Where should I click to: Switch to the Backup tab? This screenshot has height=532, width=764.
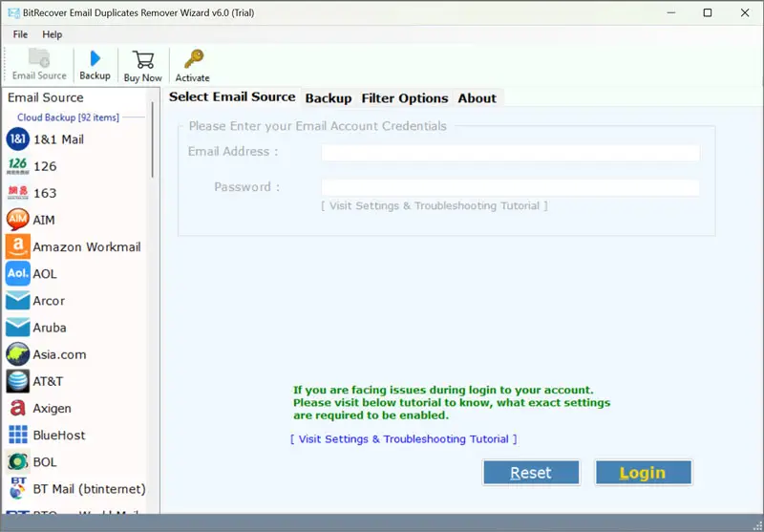329,98
